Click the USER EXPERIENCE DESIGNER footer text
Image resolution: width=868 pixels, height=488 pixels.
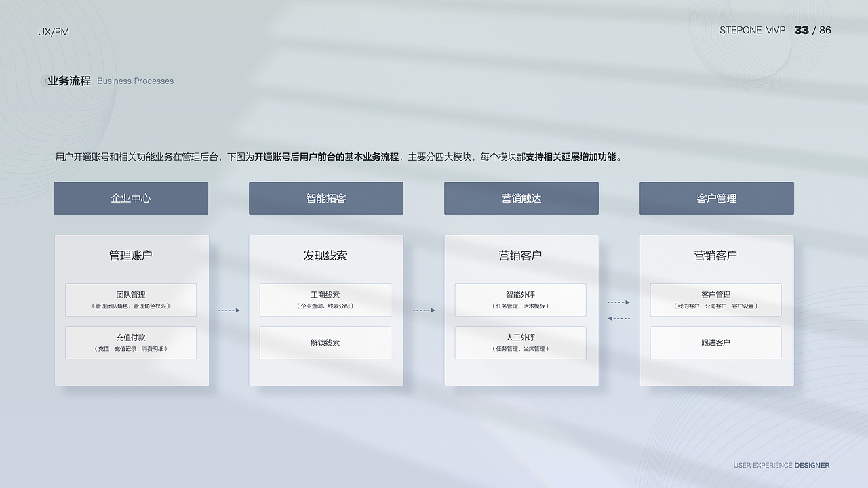[x=781, y=466]
